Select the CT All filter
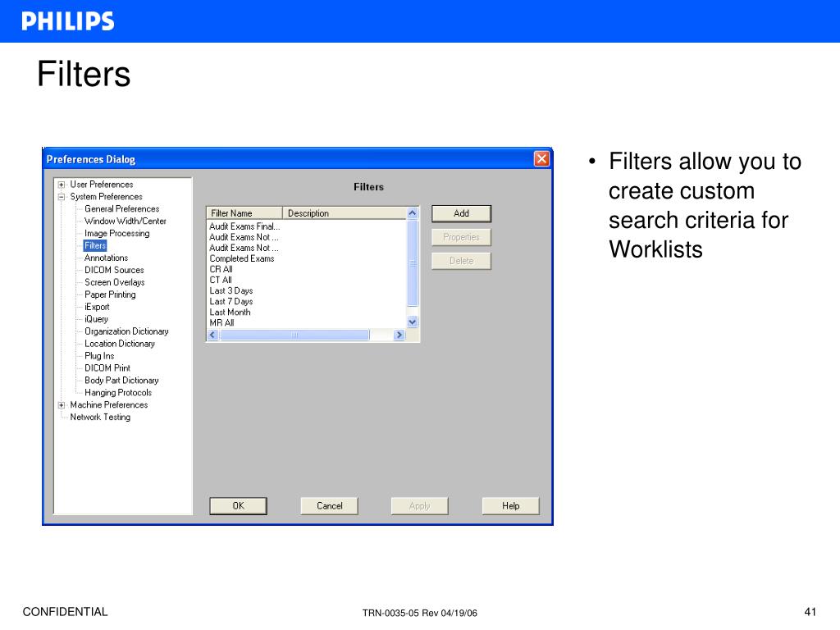The image size is (840, 630). (221, 281)
